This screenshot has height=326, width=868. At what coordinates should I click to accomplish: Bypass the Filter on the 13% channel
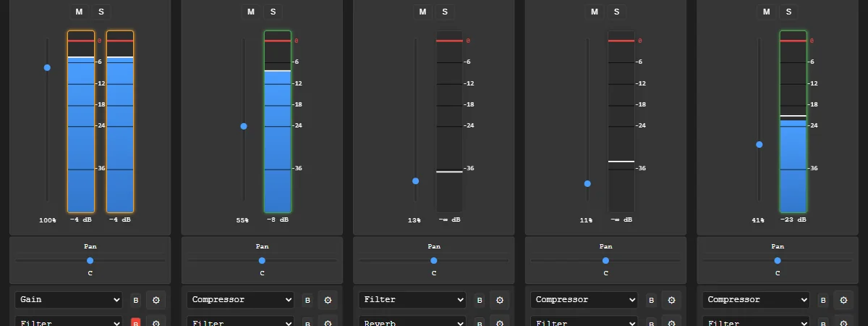coord(479,300)
